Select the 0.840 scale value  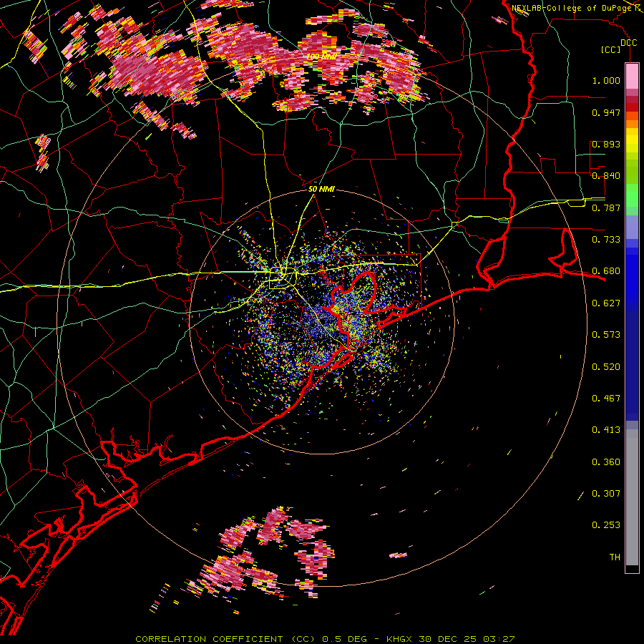[606, 176]
